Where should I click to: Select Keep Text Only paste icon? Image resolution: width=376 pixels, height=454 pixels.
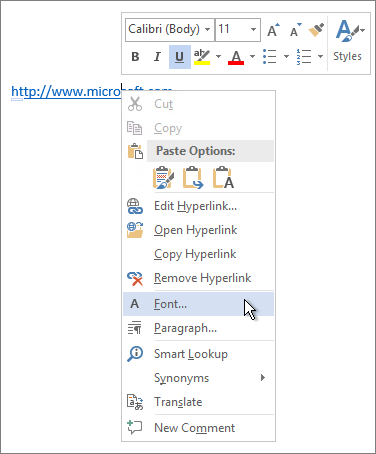[x=223, y=177]
